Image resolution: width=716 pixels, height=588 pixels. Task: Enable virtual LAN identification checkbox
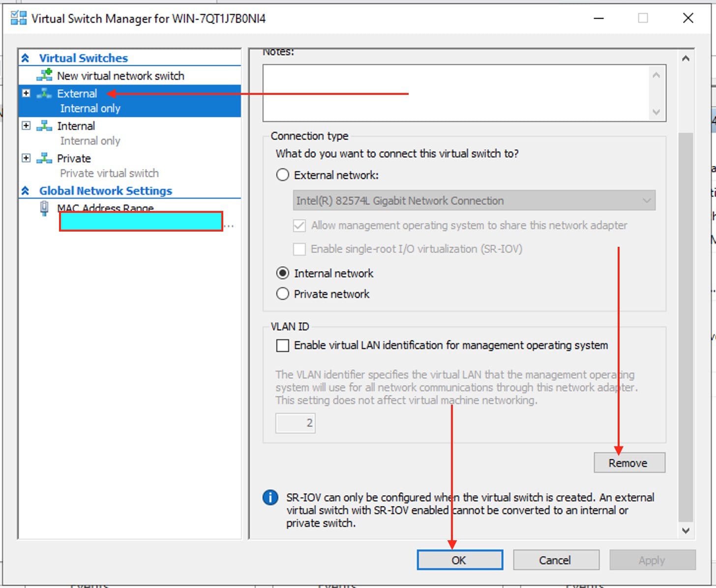pos(283,346)
